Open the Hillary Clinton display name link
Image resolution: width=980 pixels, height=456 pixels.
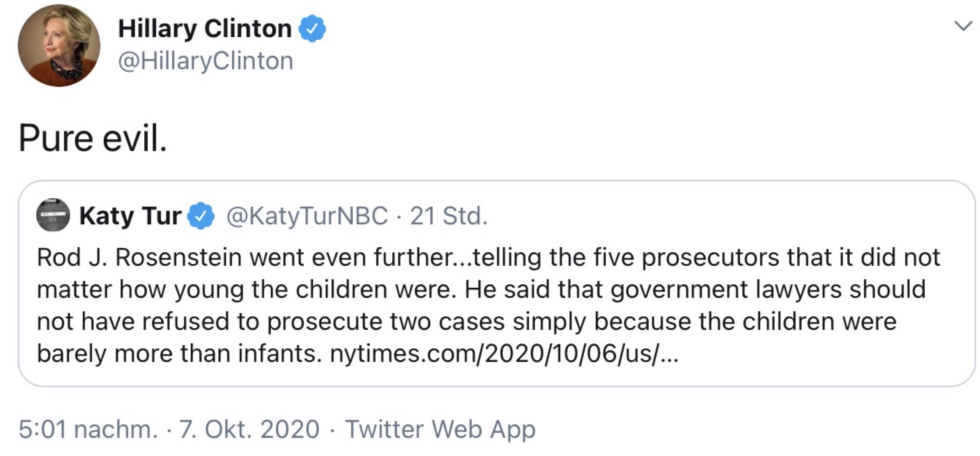(205, 29)
